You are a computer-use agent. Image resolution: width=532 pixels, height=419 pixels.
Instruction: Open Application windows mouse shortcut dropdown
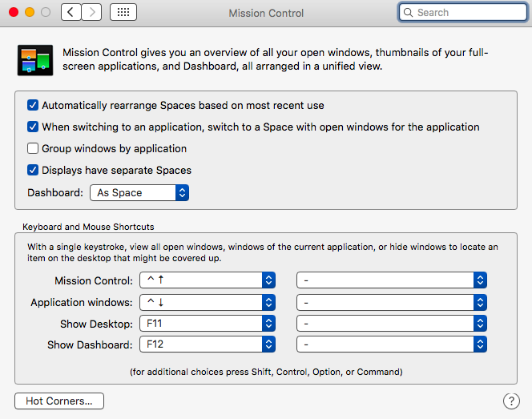(x=392, y=302)
